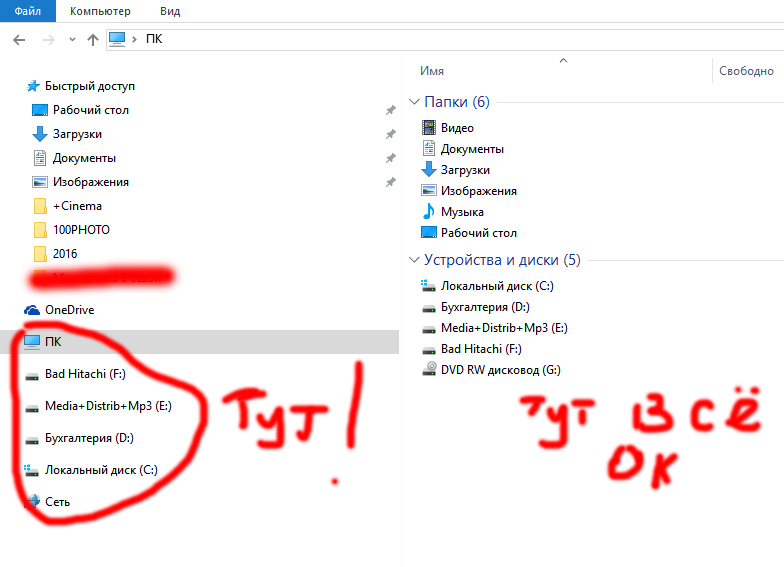Sort by the Свободно column header
This screenshot has height=567, width=784.
[746, 71]
